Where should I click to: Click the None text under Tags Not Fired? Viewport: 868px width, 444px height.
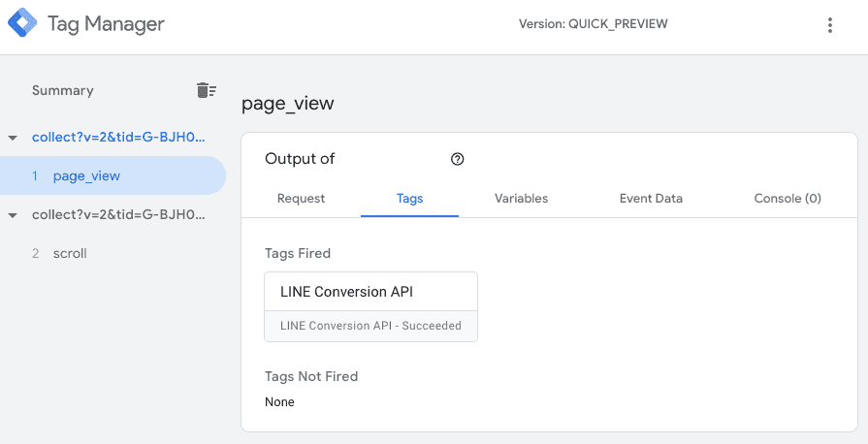click(x=279, y=402)
